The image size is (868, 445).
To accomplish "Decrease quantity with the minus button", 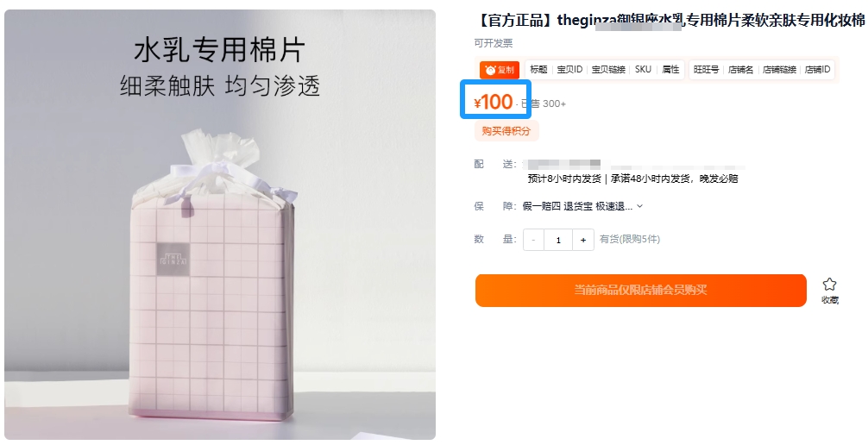I will click(x=533, y=240).
